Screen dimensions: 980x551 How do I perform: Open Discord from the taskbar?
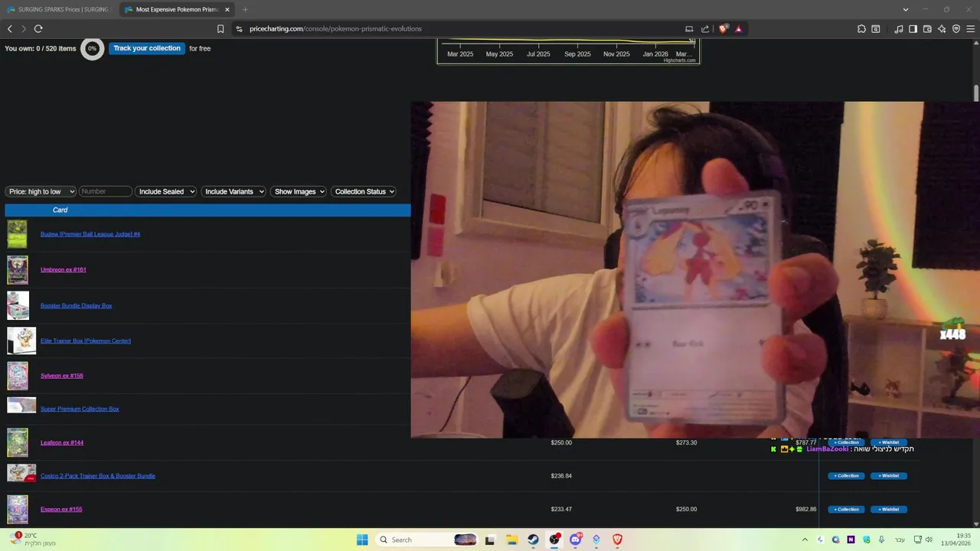pos(575,540)
